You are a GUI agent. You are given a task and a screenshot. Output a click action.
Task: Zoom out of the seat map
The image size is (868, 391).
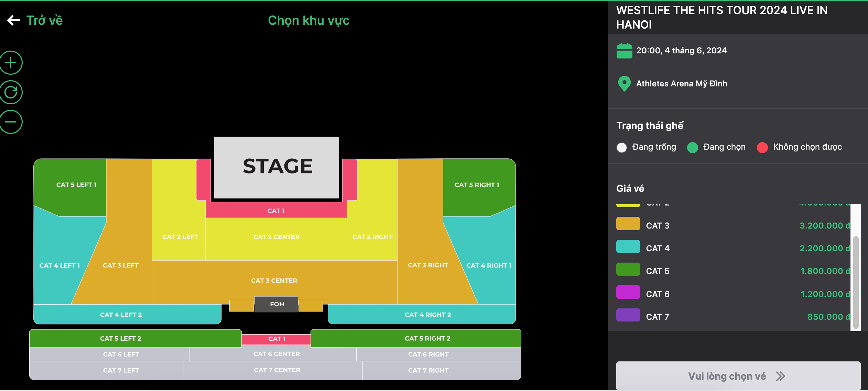click(11, 122)
